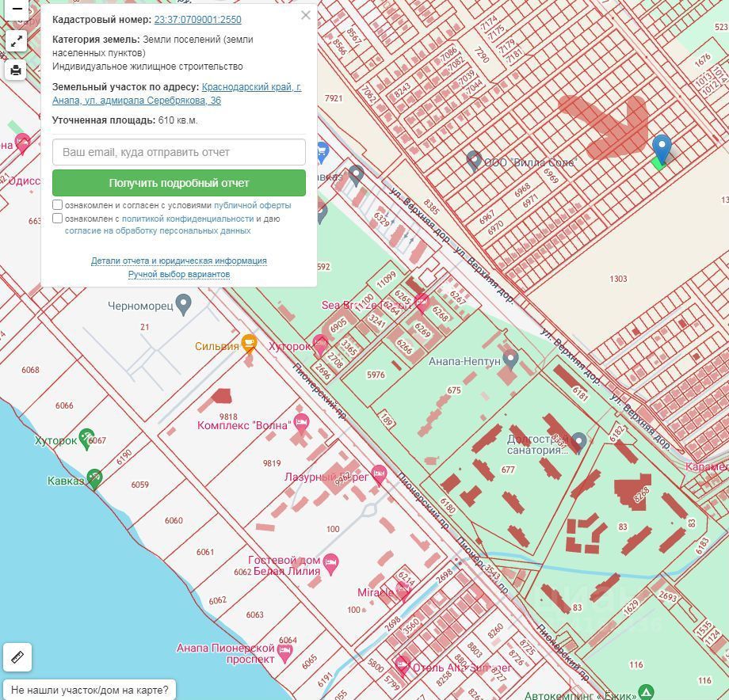Zoom out the map with minus button

(x=17, y=10)
